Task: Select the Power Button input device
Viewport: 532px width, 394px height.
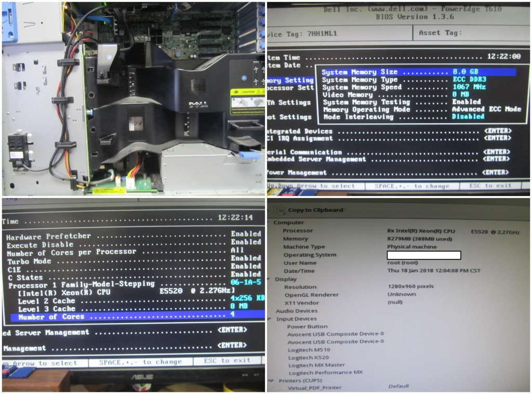Action: 307,326
